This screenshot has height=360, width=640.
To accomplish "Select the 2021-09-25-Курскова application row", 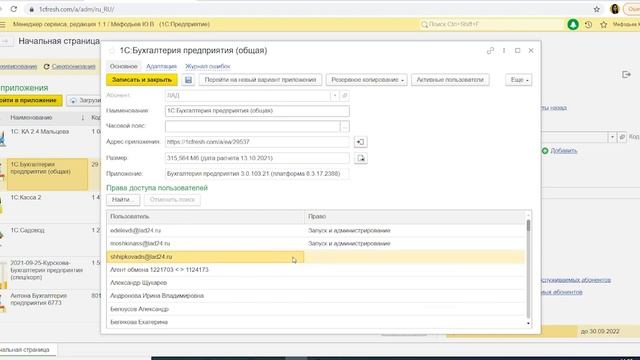I will pyautogui.click(x=50, y=272).
